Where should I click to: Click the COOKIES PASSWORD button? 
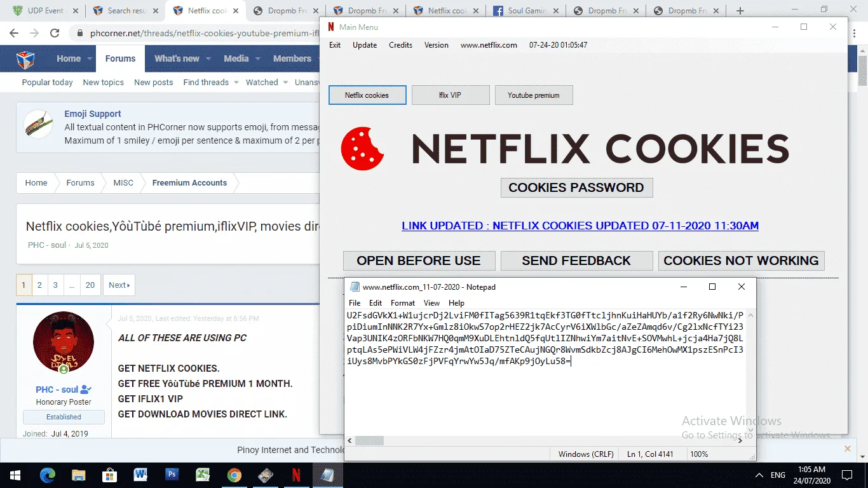(x=576, y=187)
